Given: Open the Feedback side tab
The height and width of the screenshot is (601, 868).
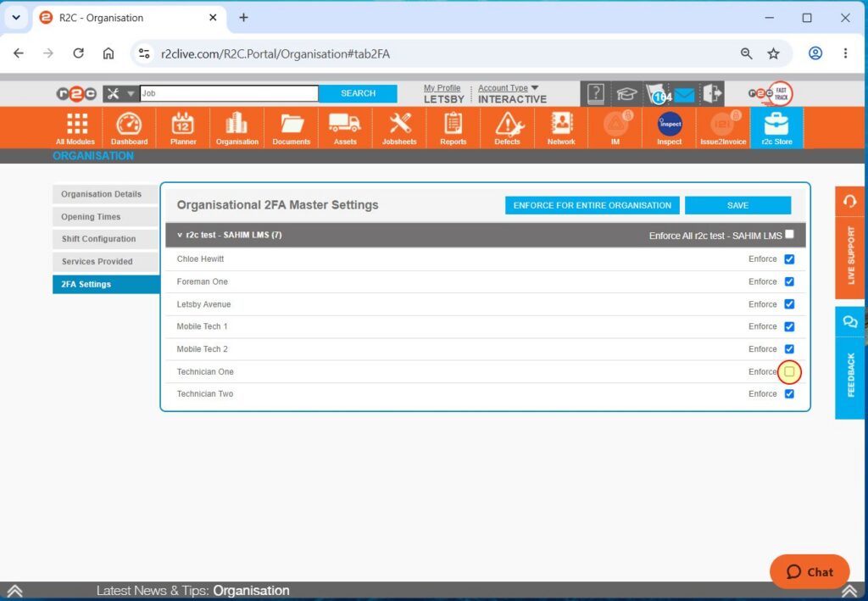Looking at the screenshot, I should coord(849,363).
